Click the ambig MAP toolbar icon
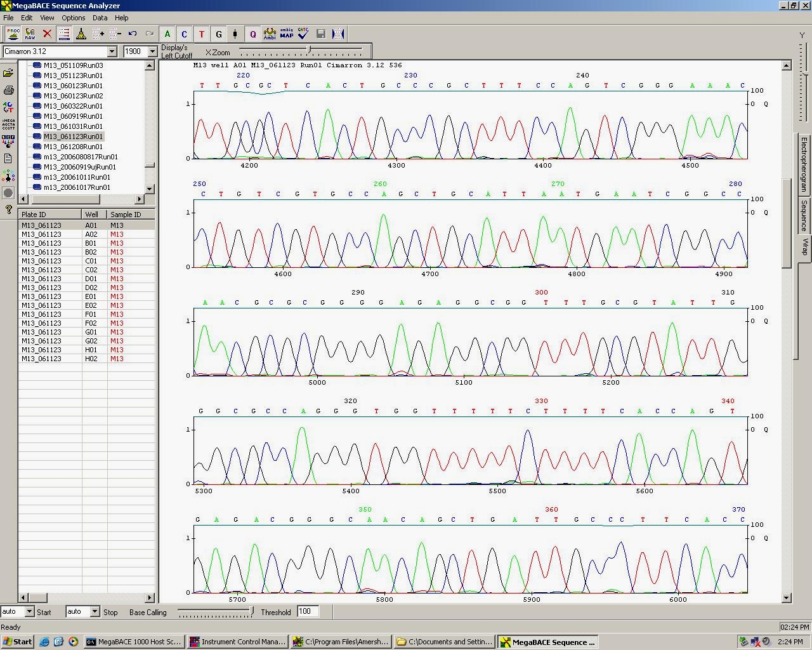This screenshot has height=650, width=812. [287, 34]
